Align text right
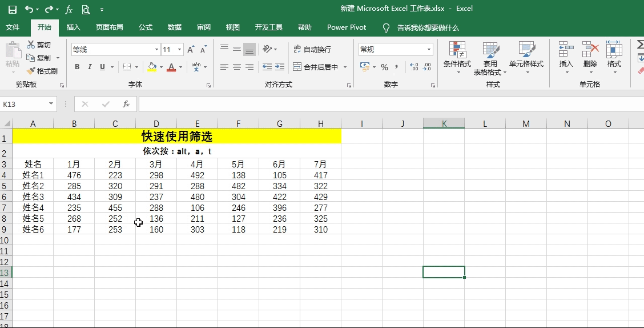This screenshot has width=644, height=328. 249,67
